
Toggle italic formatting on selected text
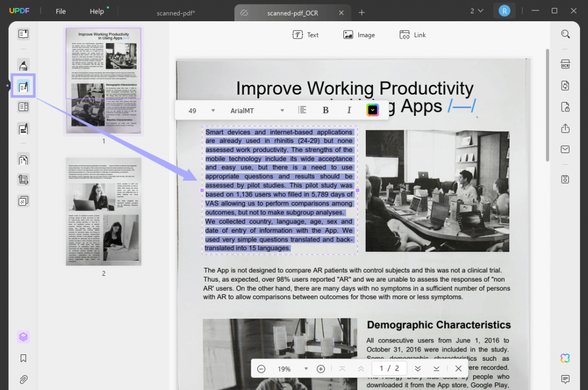coord(349,110)
